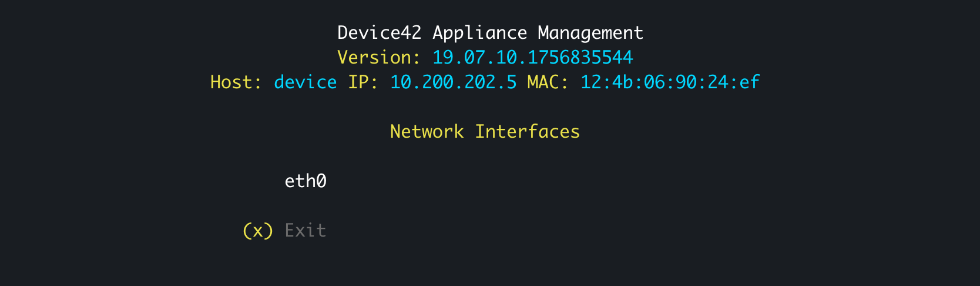Click the word Management in the title
This screenshot has width=980, height=286.
[x=590, y=33]
